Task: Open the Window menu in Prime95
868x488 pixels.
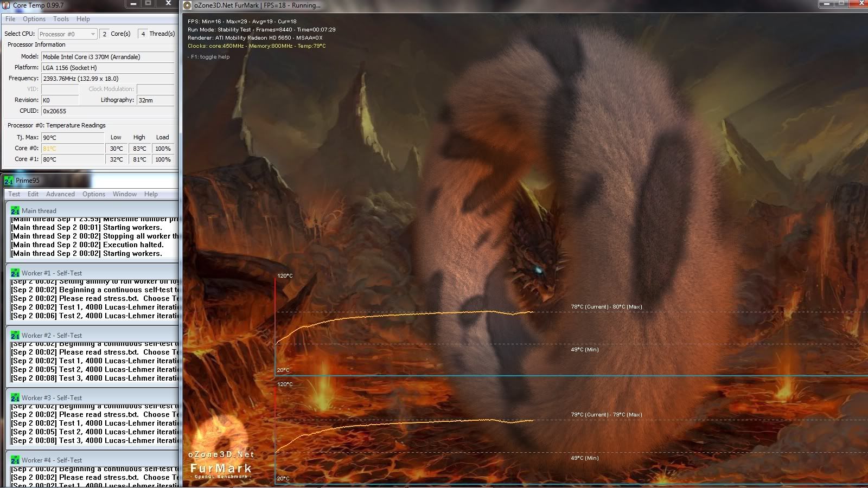Action: point(125,194)
